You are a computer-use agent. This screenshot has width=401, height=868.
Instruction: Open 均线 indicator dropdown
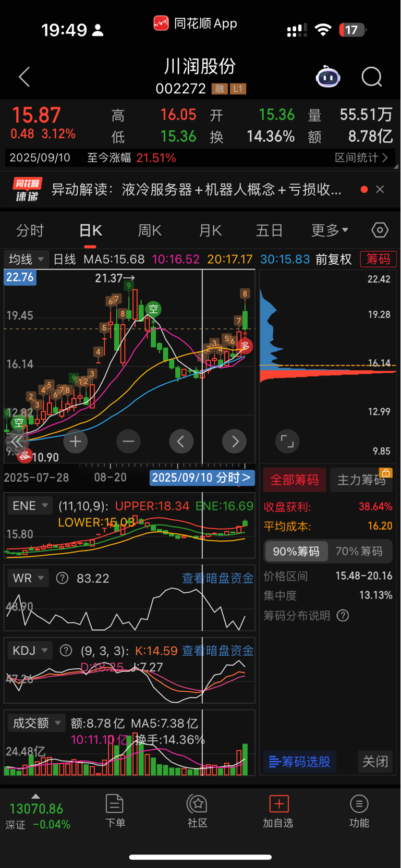coord(26,259)
